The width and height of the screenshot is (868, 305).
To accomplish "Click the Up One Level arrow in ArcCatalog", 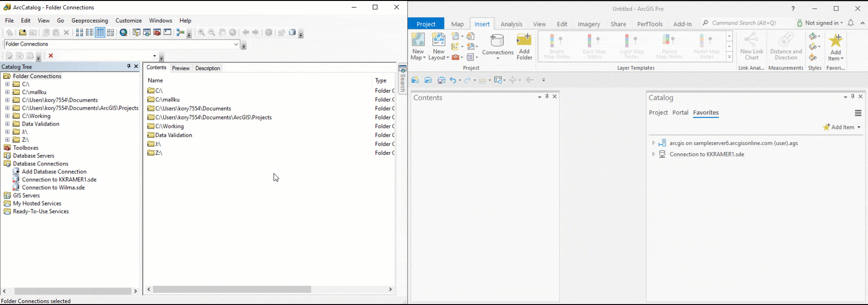I will pyautogui.click(x=9, y=32).
